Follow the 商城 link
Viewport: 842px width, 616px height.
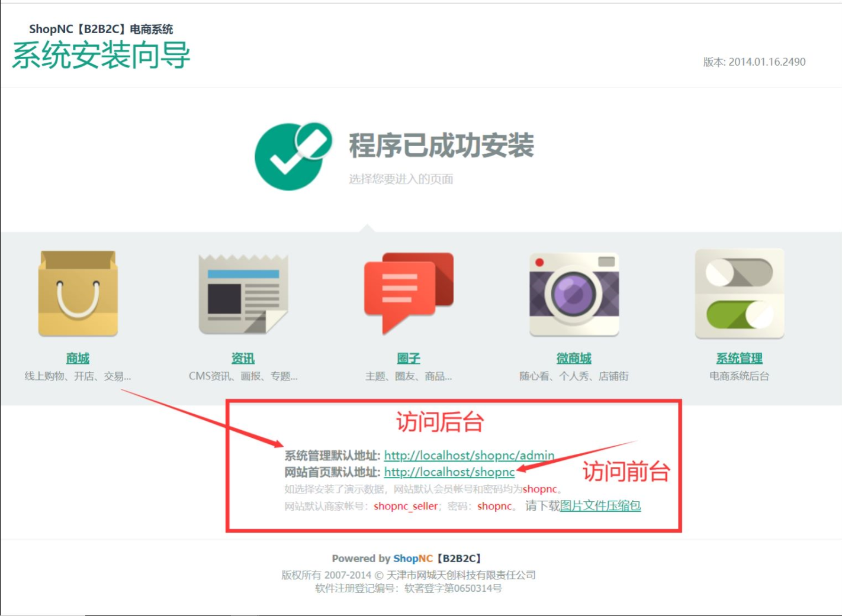pyautogui.click(x=78, y=358)
